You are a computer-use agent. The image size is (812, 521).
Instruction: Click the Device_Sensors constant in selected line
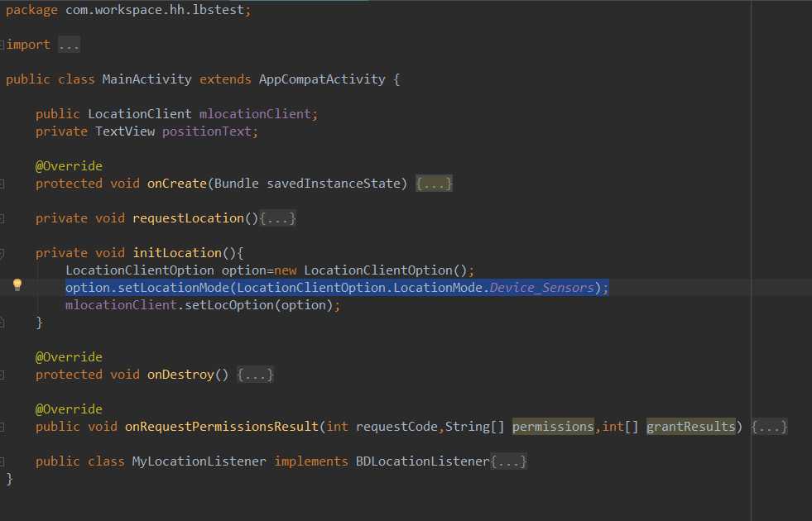click(541, 288)
